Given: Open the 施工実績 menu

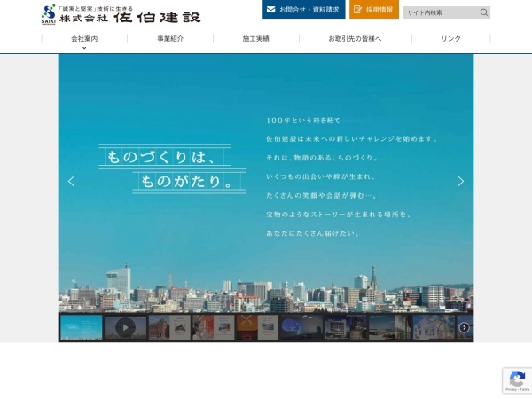Looking at the screenshot, I should (x=255, y=39).
